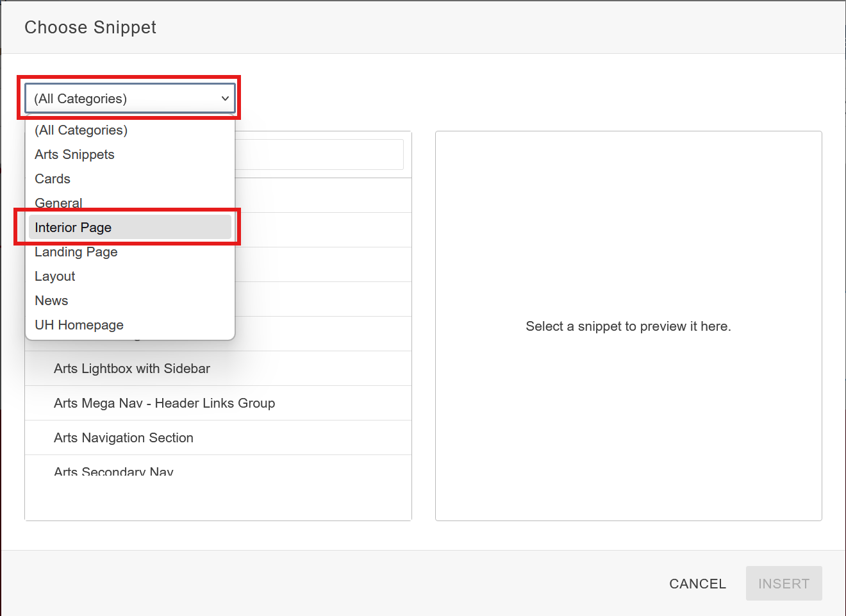Select the Layout category
Viewport: 846px width, 616px height.
click(55, 276)
